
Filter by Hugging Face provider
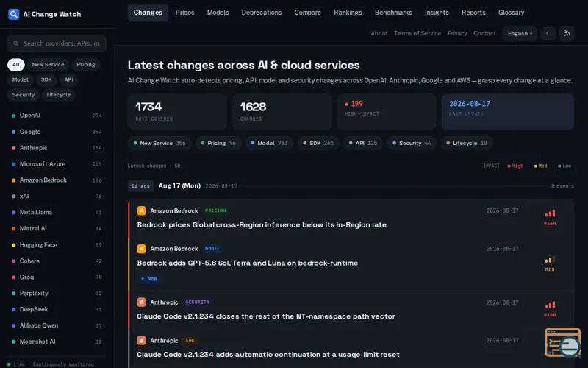click(x=57, y=245)
